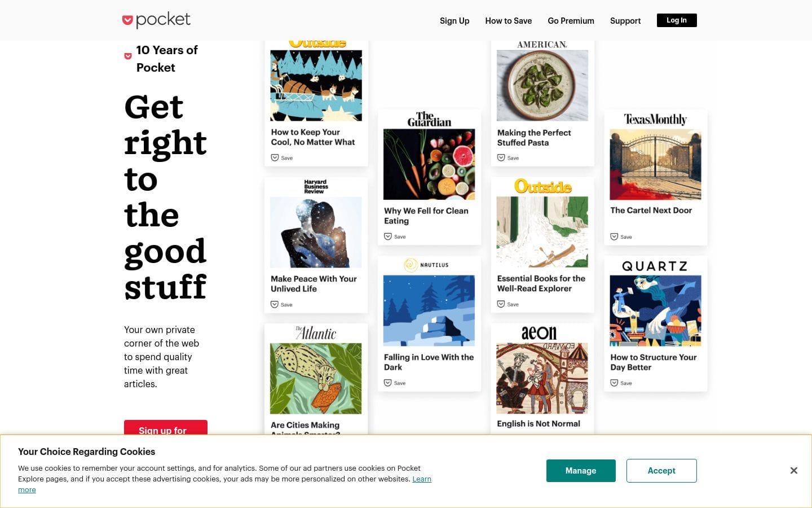This screenshot has width=812, height=508.
Task: Save the 'How to Keep Your Cool' article
Action: (282, 158)
